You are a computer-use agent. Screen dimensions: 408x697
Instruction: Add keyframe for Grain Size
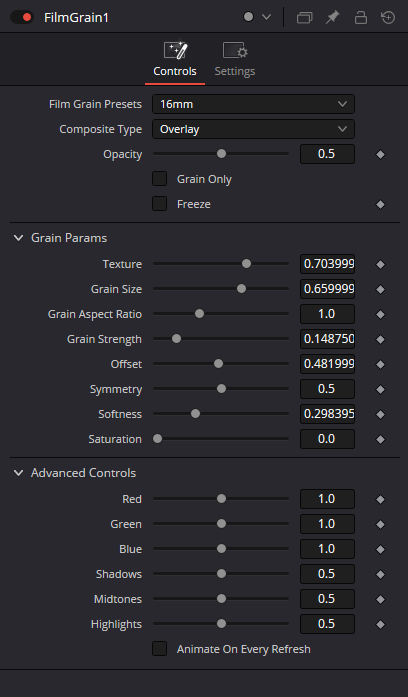(380, 289)
